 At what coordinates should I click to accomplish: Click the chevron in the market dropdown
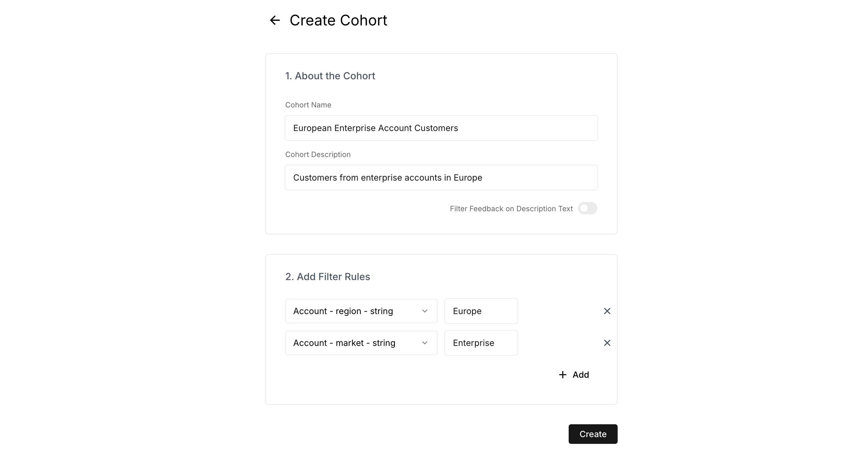[x=425, y=343]
